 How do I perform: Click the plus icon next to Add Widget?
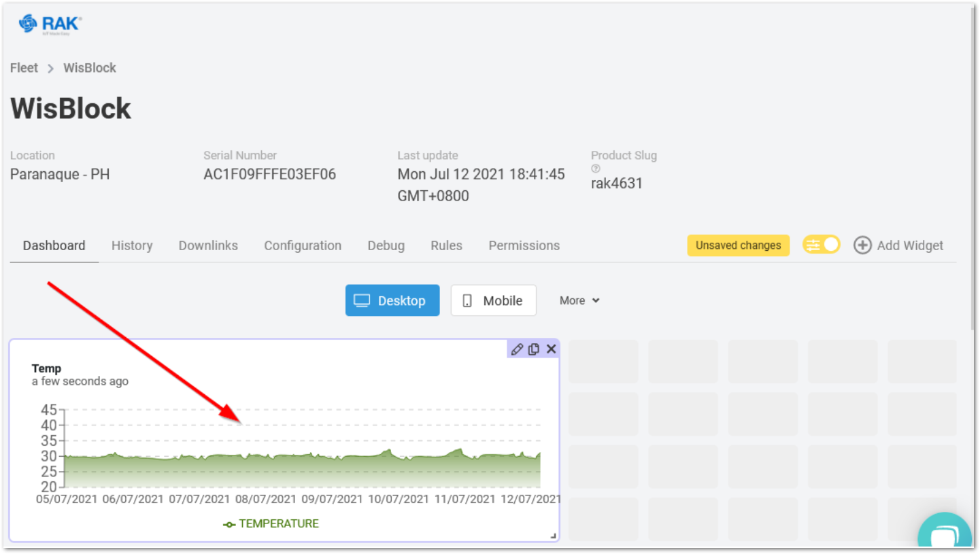[862, 245]
